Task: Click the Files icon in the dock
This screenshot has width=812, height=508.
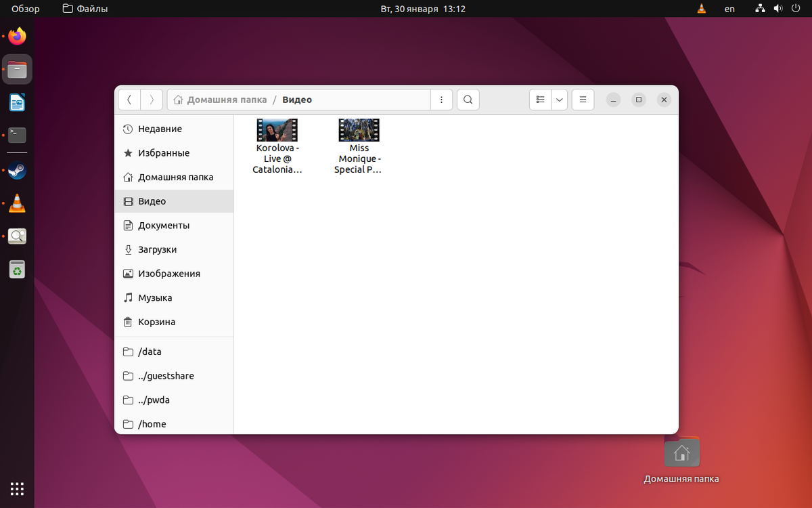Action: point(18,69)
